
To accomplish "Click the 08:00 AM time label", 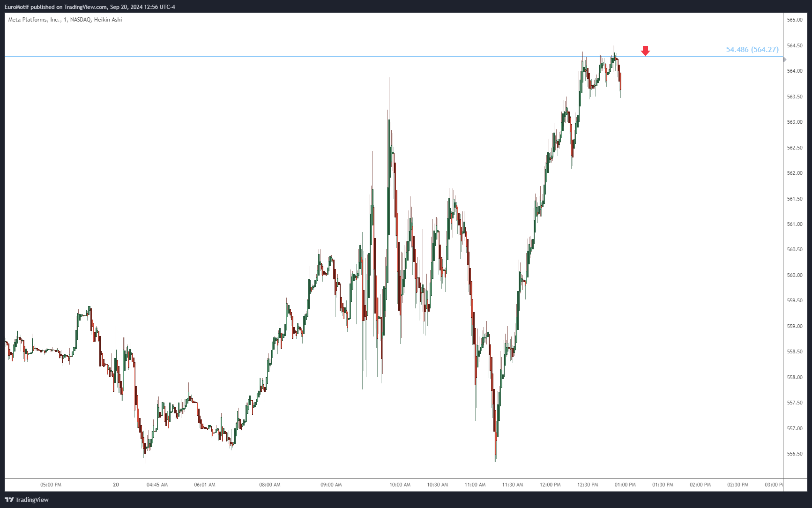I will tap(270, 485).
